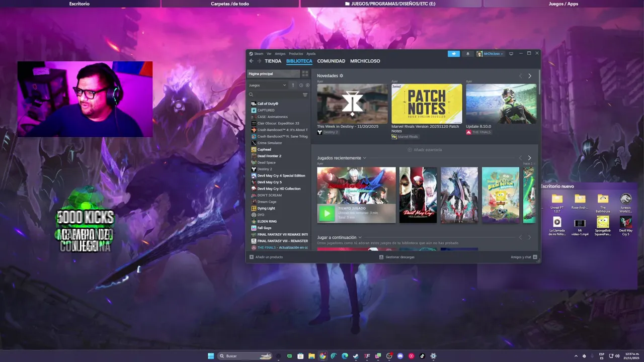This screenshot has width=644, height=362.
Task: Switch library to grid collections view
Action: pyautogui.click(x=305, y=73)
